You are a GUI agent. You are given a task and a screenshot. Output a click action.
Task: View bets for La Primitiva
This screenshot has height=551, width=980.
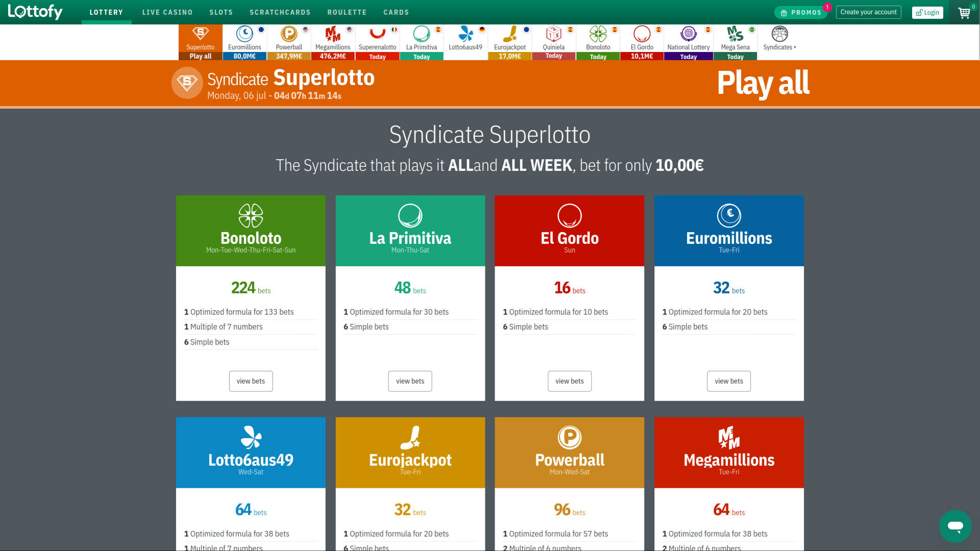point(410,381)
